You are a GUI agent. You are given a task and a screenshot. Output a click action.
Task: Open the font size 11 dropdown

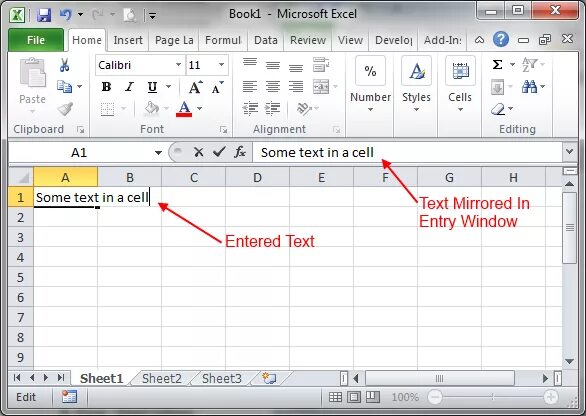[222, 65]
